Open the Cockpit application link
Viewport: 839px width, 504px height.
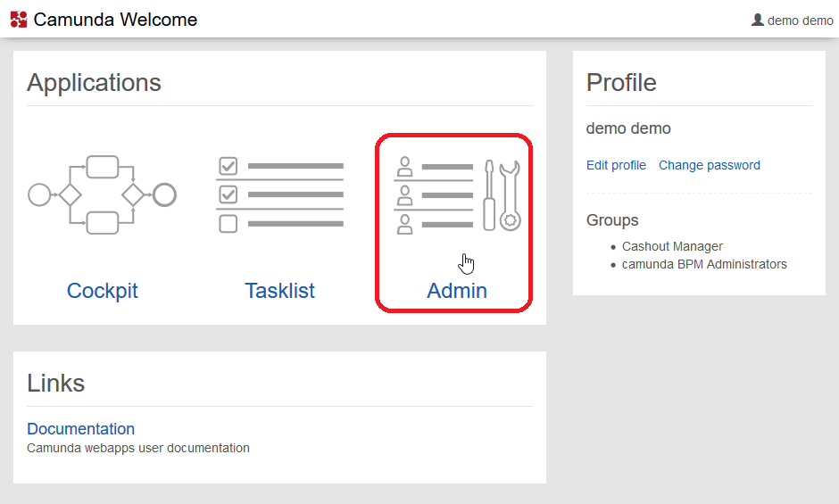102,291
